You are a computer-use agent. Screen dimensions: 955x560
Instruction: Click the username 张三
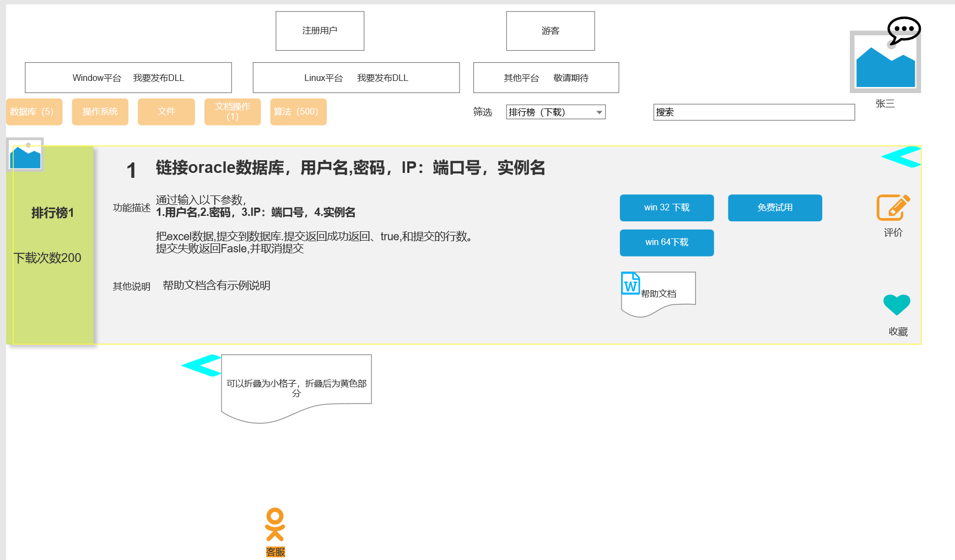(x=885, y=104)
